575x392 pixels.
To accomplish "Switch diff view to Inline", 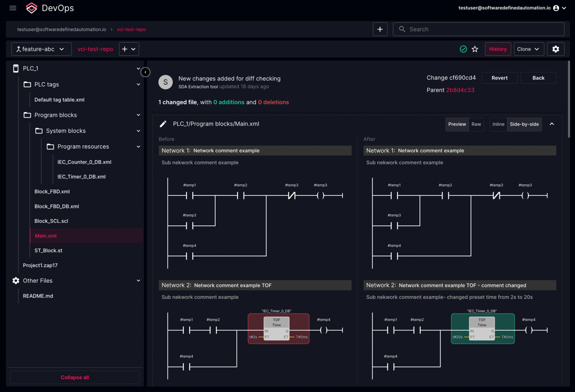I will pos(498,124).
